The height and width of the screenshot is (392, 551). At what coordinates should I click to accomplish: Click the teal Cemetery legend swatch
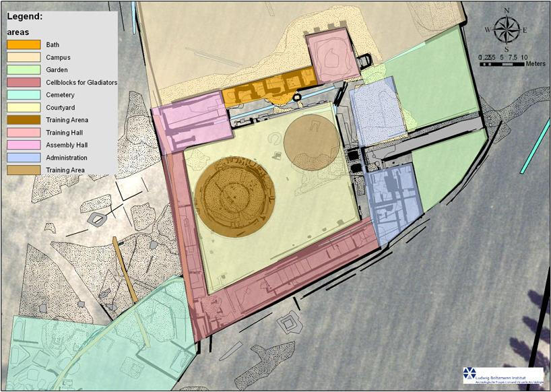point(24,95)
